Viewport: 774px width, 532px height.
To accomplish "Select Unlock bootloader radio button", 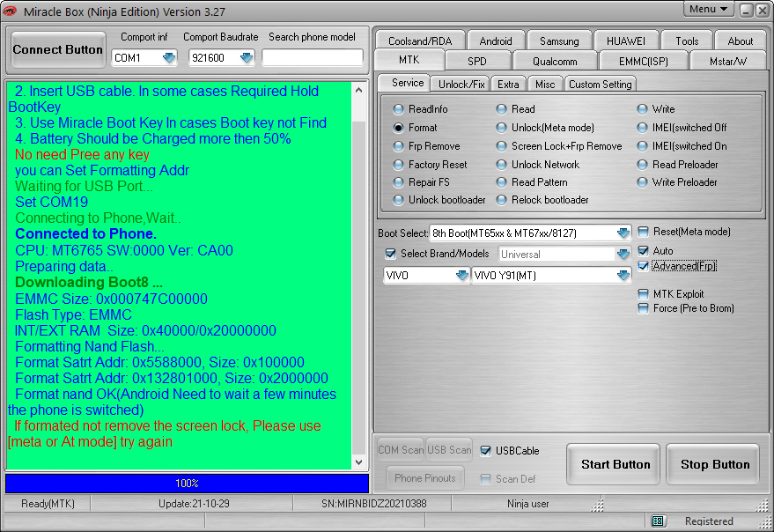I will click(x=398, y=200).
